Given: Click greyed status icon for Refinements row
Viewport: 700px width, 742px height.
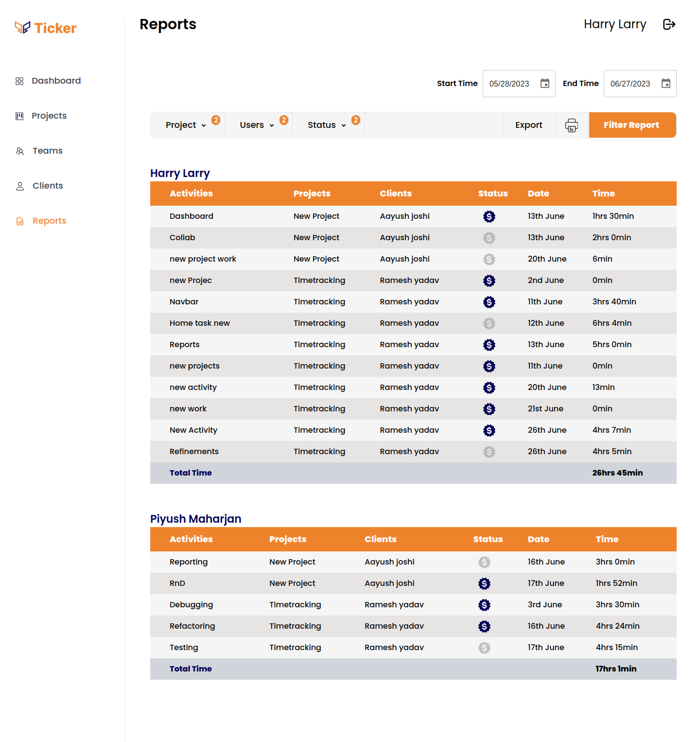Looking at the screenshot, I should [x=489, y=452].
